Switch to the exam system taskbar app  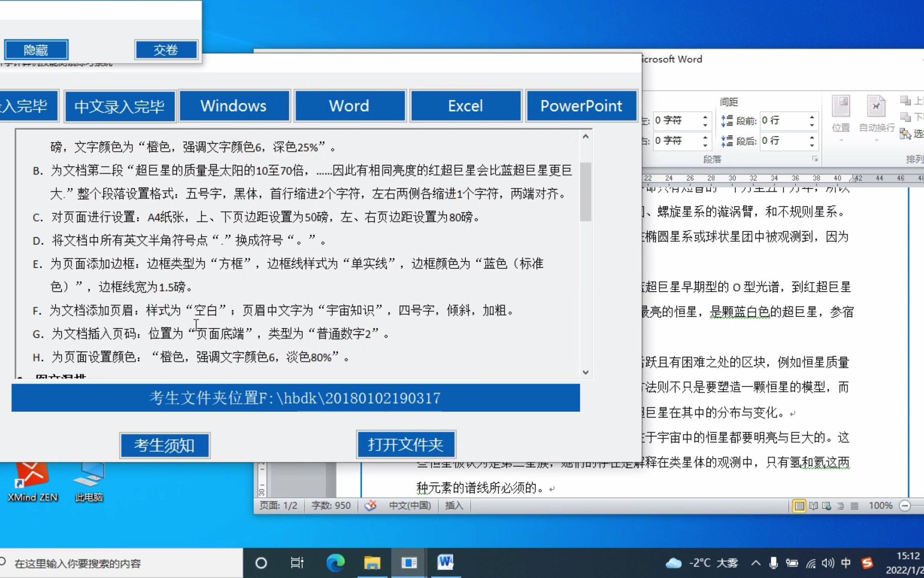tap(409, 563)
